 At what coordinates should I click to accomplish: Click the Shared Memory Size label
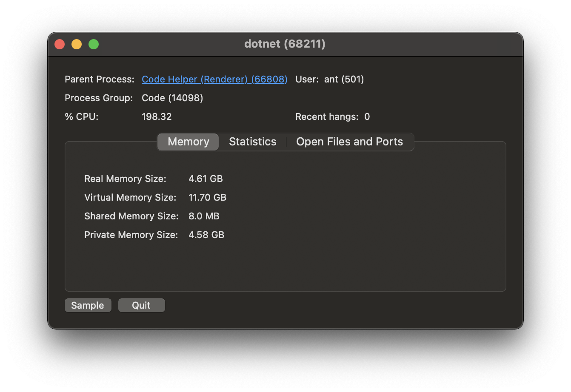coord(131,216)
